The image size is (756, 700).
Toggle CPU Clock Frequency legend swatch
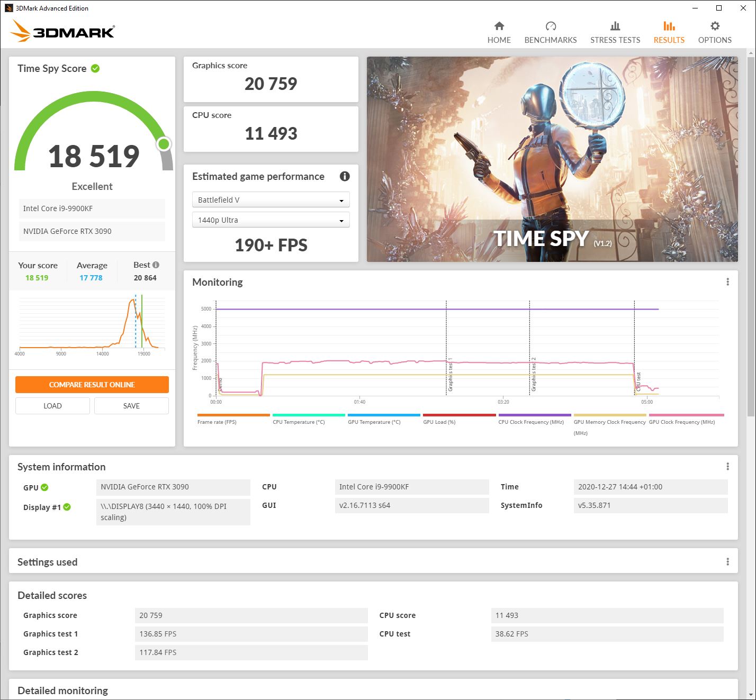tap(535, 415)
